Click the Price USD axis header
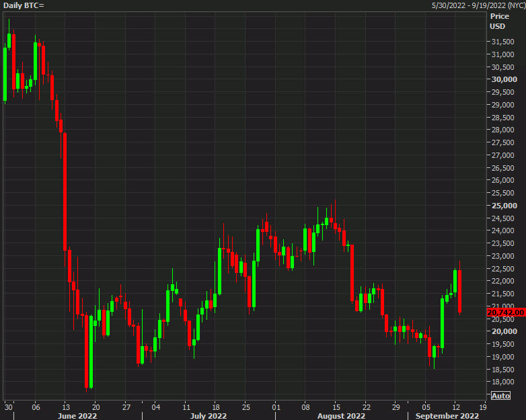The image size is (526, 420). (x=498, y=21)
